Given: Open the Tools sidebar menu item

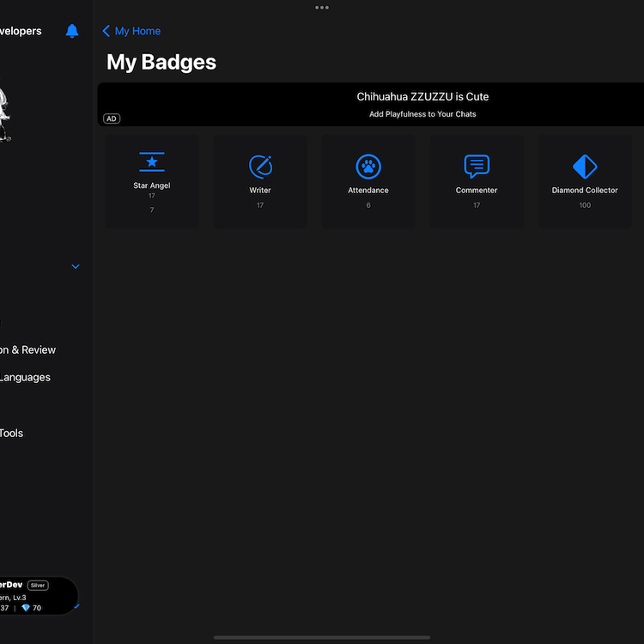Looking at the screenshot, I should click(x=12, y=433).
